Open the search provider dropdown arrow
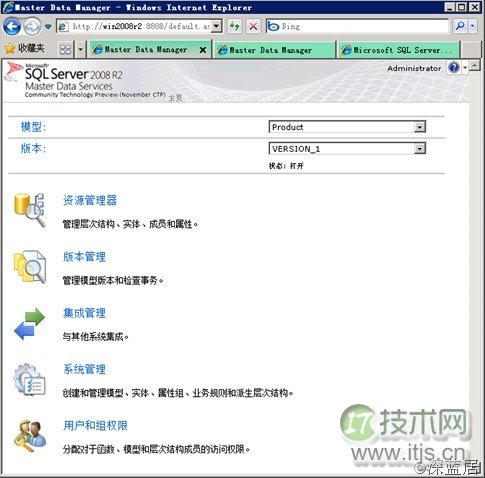 (473, 26)
